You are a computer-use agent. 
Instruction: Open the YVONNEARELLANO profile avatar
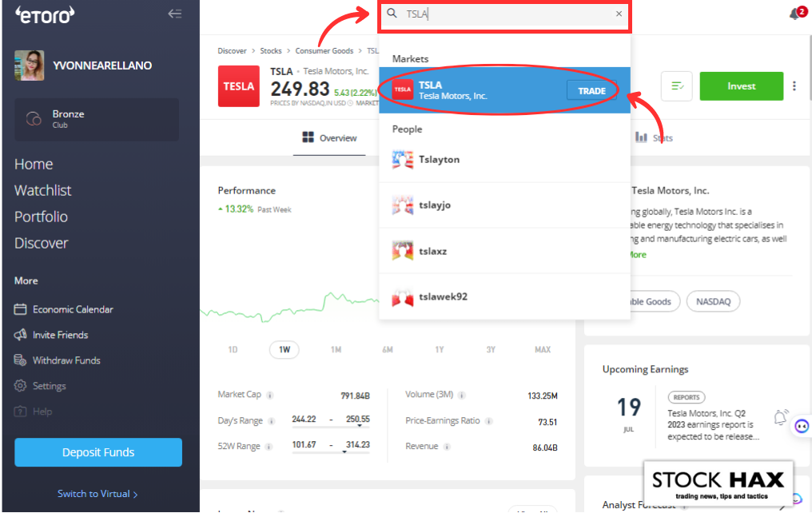click(x=29, y=66)
